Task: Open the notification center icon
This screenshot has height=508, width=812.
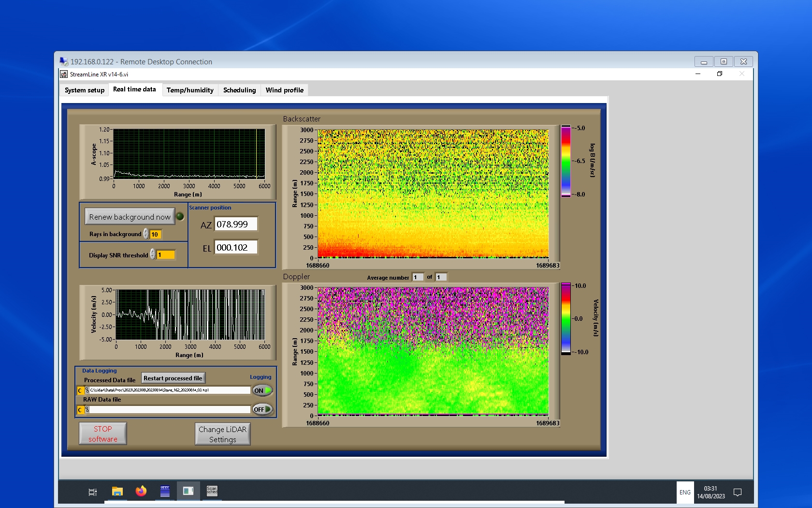Action: 738,493
